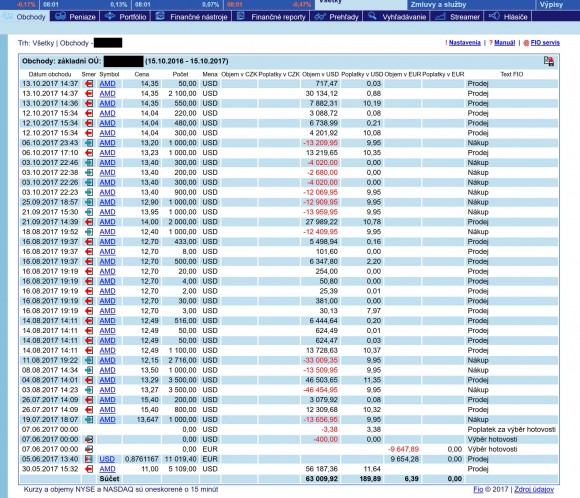Click the buy arrow icon in the 18.08.2017 19:52 row
The height and width of the screenshot is (498, 580).
coord(89,232)
